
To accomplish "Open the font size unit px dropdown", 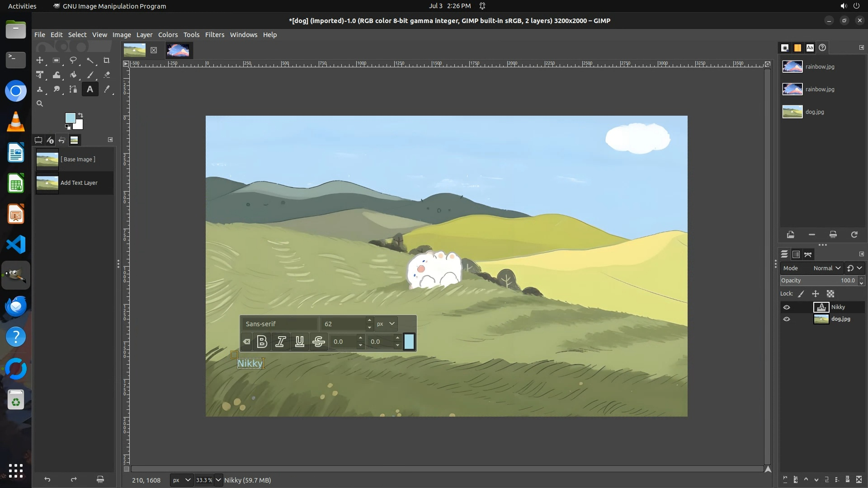I will click(x=386, y=324).
